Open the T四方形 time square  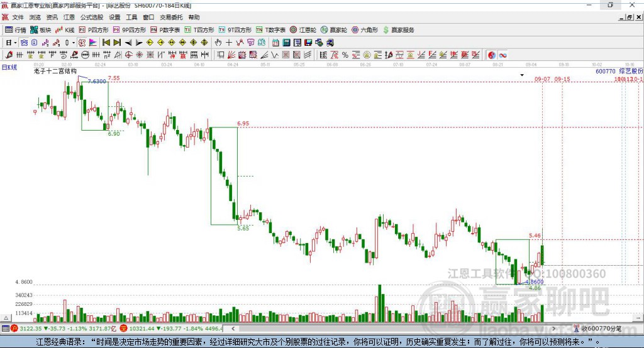199,30
